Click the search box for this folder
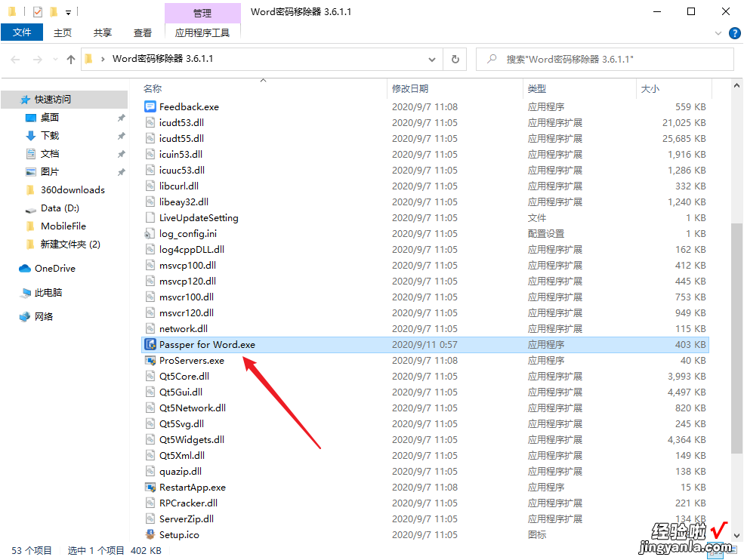 [x=605, y=60]
